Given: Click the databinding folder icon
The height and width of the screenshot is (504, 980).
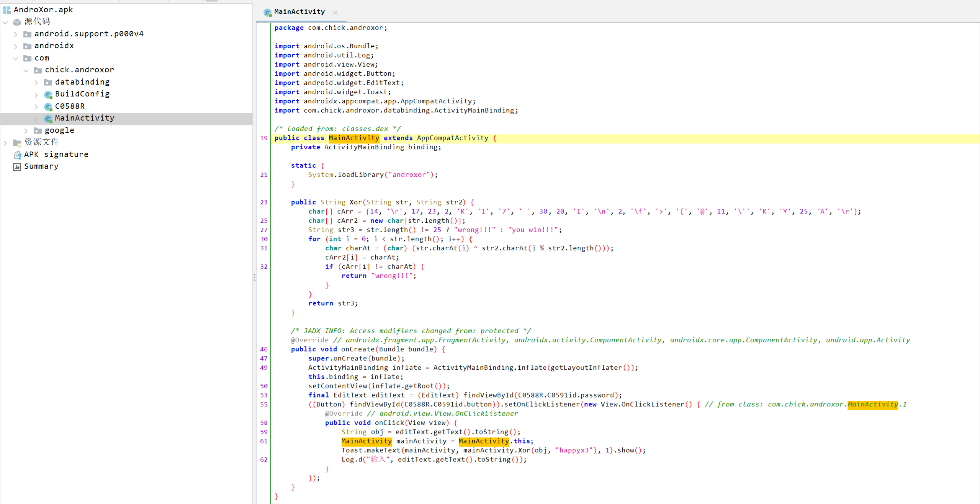Looking at the screenshot, I should pos(48,82).
